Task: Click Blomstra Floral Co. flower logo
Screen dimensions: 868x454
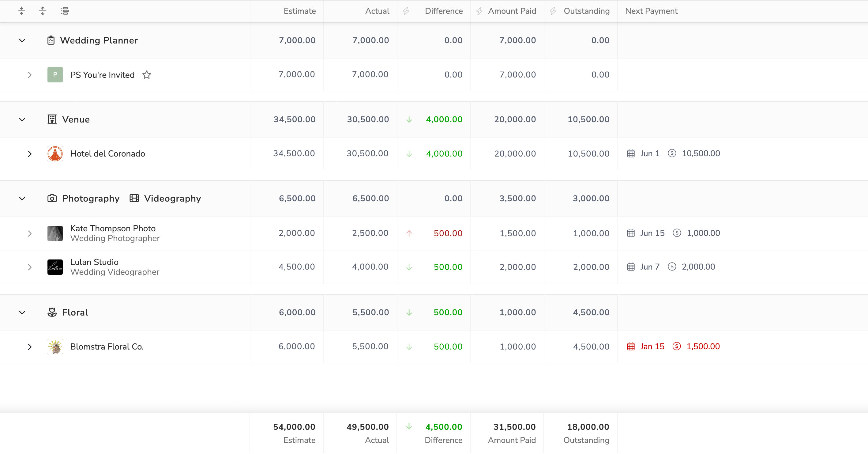Action: [55, 346]
